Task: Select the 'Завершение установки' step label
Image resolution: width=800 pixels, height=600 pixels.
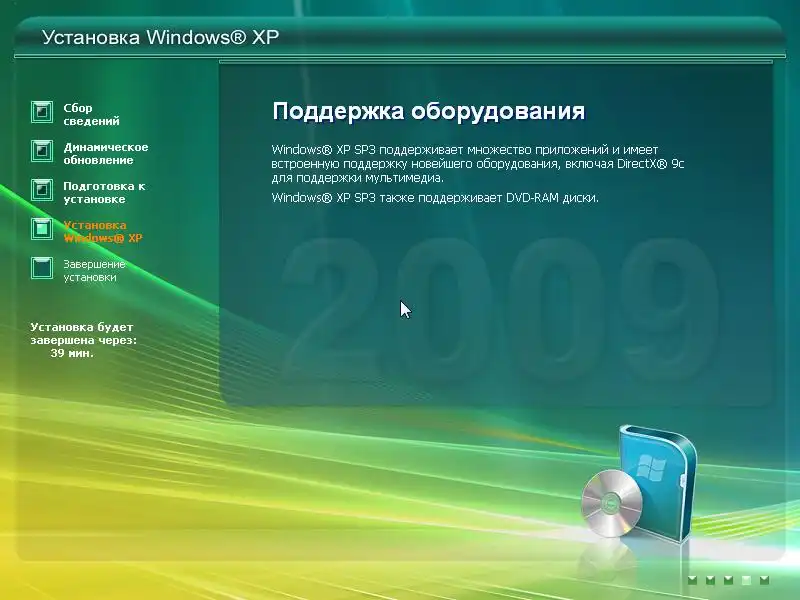Action: tap(94, 271)
